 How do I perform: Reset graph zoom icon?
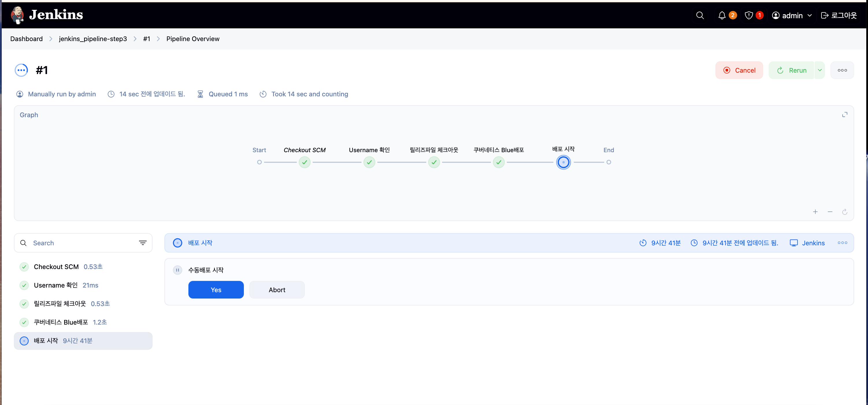point(844,212)
